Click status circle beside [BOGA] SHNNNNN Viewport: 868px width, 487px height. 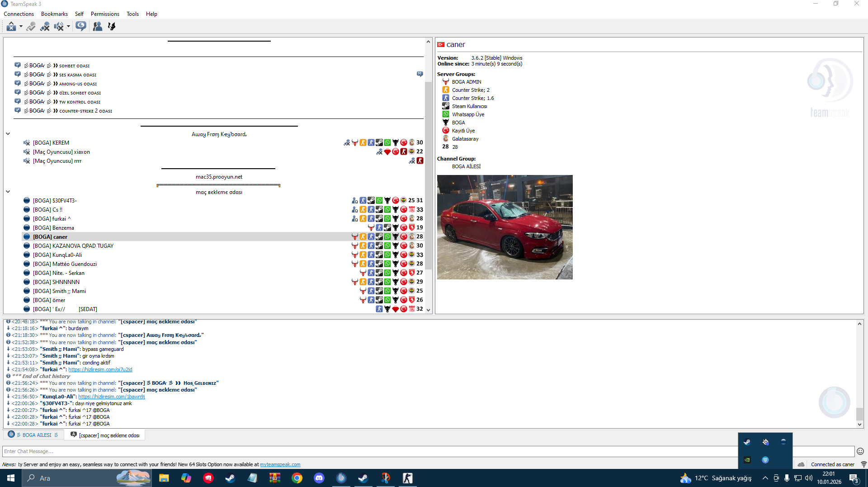[x=27, y=282]
